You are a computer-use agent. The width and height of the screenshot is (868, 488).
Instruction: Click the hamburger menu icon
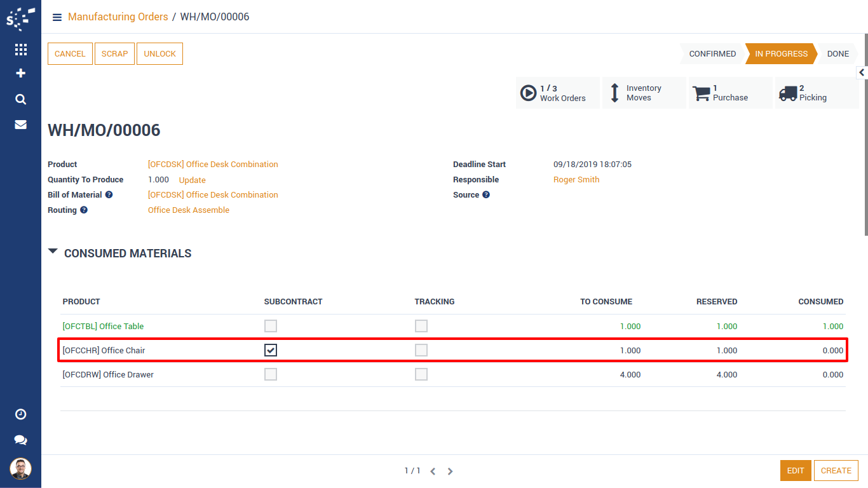[x=57, y=17]
